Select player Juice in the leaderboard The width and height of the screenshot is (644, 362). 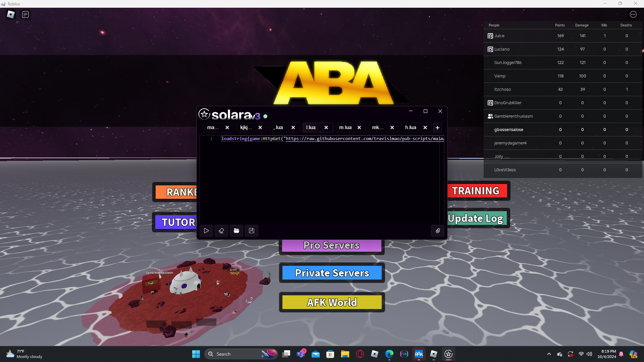pyautogui.click(x=563, y=36)
